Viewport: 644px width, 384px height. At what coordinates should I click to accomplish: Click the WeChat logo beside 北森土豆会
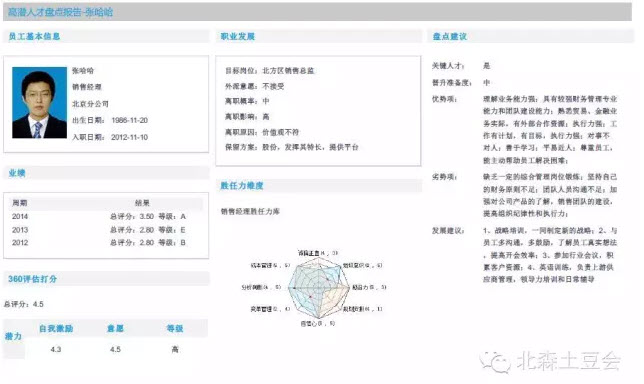pyautogui.click(x=495, y=362)
